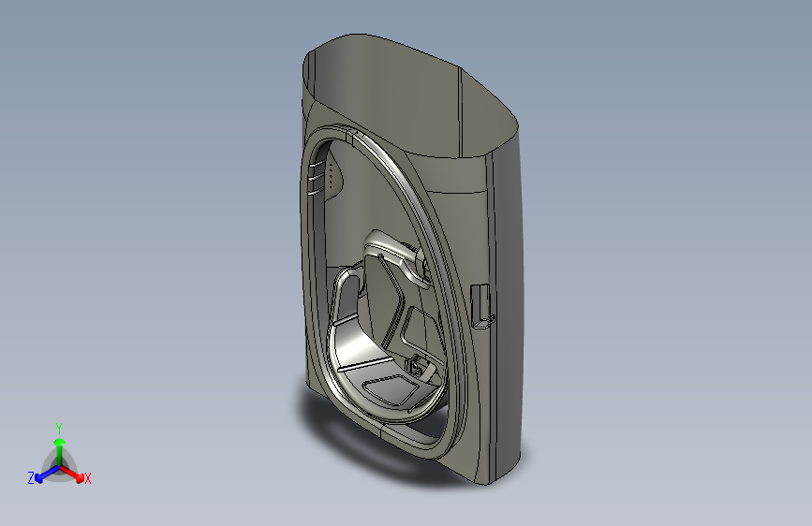
Task: Click the red X axis arrow
Action: (72, 474)
